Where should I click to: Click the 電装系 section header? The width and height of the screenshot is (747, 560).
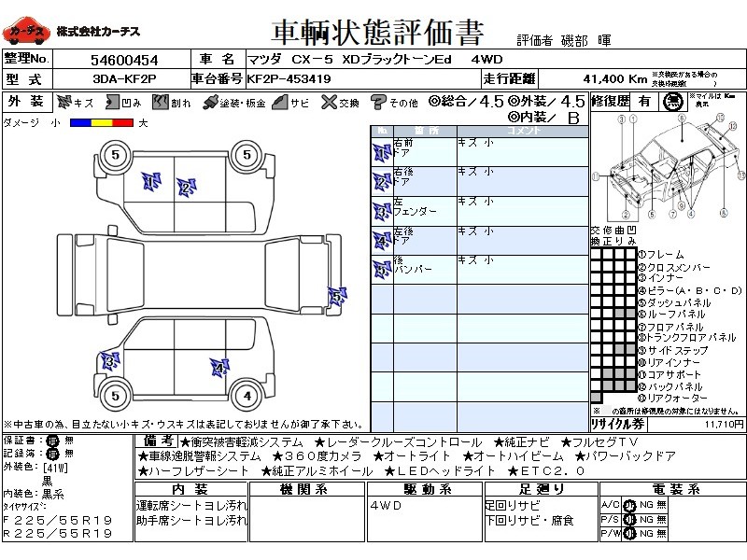tap(675, 489)
